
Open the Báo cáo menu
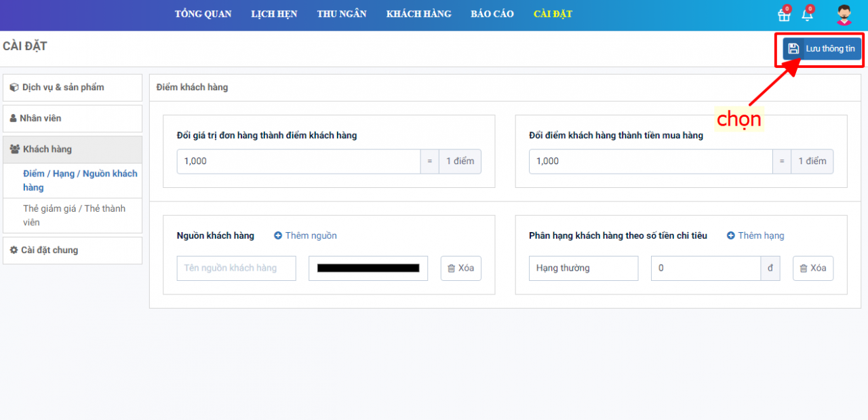pyautogui.click(x=492, y=14)
